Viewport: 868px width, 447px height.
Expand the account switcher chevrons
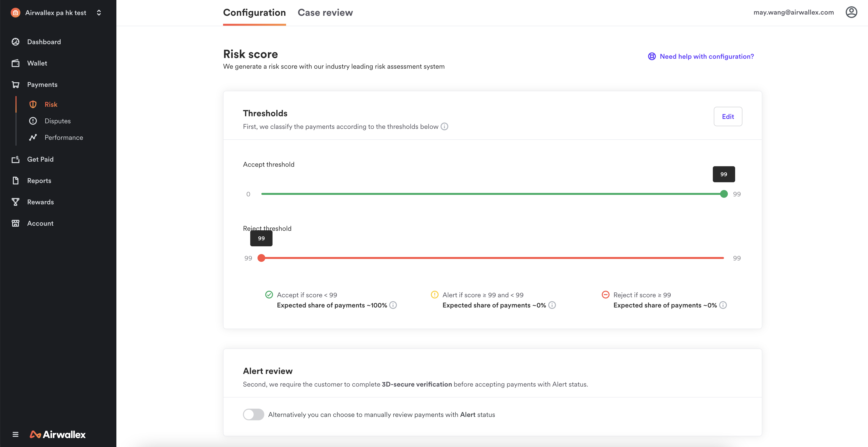(99, 12)
